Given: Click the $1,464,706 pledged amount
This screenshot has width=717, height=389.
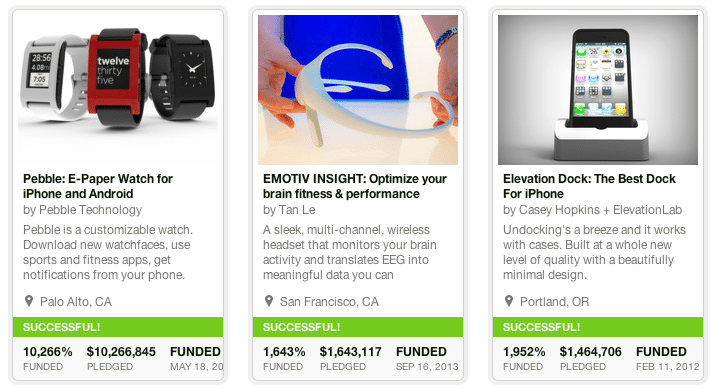Looking at the screenshot, I should tap(590, 352).
